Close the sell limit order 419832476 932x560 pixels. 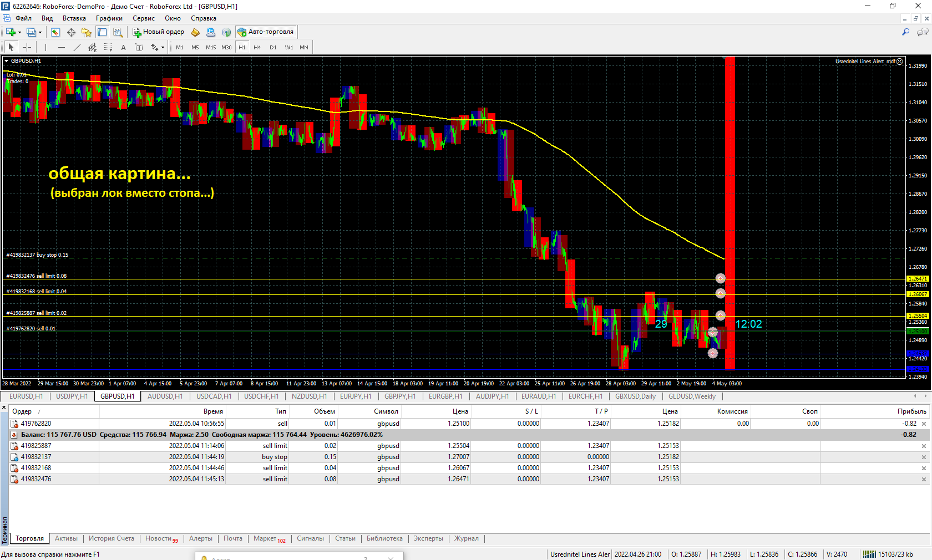[924, 479]
